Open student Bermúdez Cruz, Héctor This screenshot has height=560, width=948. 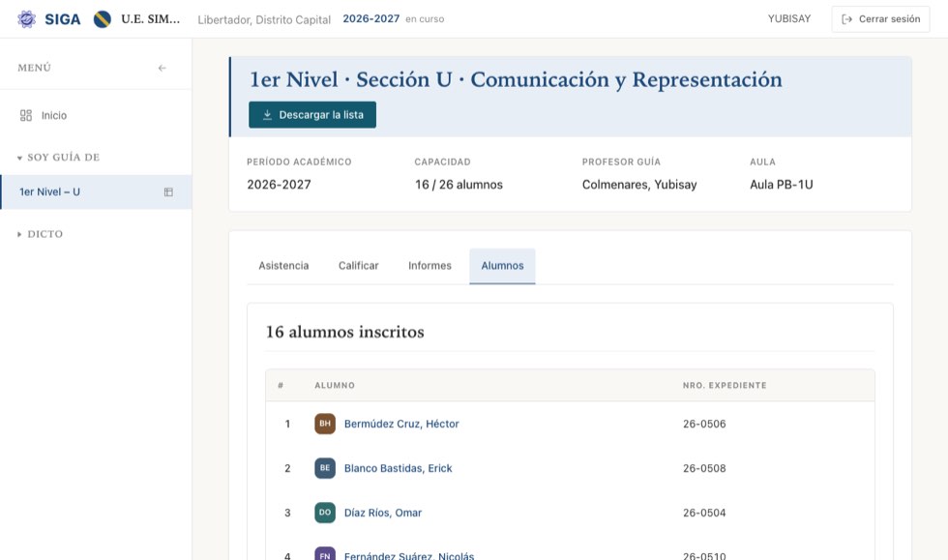(401, 424)
